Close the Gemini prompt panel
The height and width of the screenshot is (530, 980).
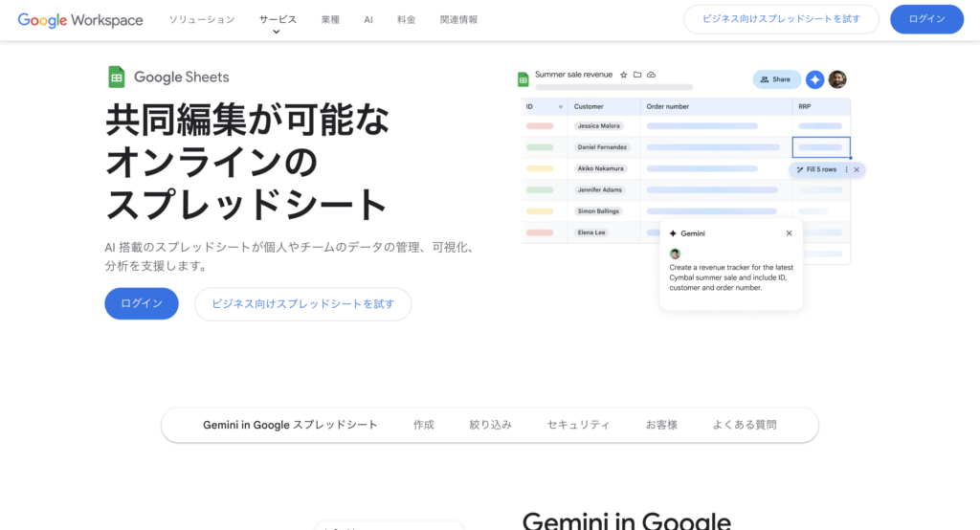(789, 233)
